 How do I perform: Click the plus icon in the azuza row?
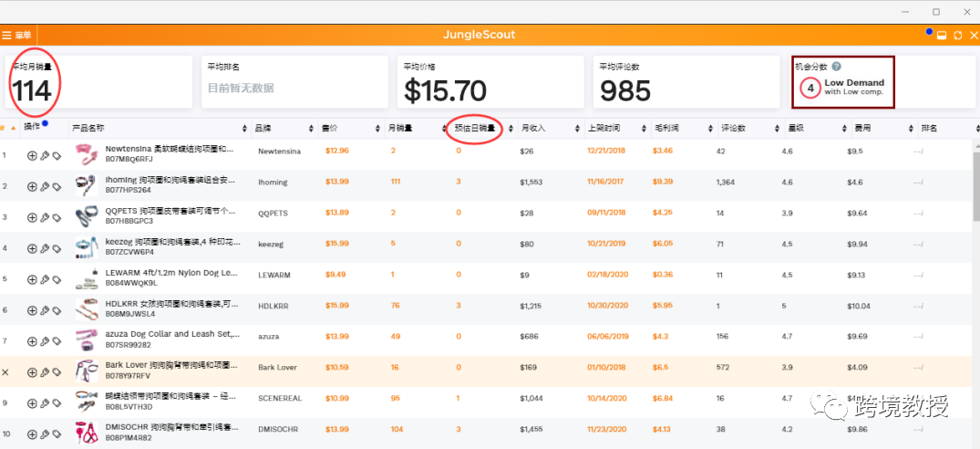pyautogui.click(x=32, y=340)
